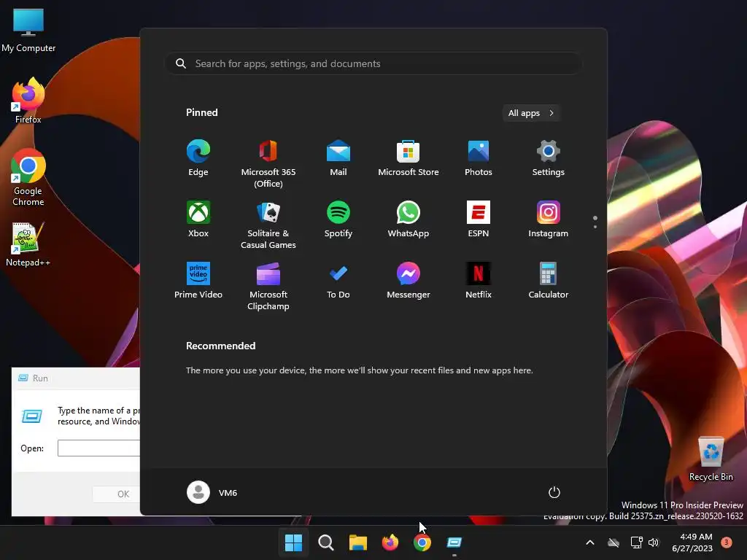Launch Firefox from the taskbar
The width and height of the screenshot is (747, 560).
click(x=390, y=542)
